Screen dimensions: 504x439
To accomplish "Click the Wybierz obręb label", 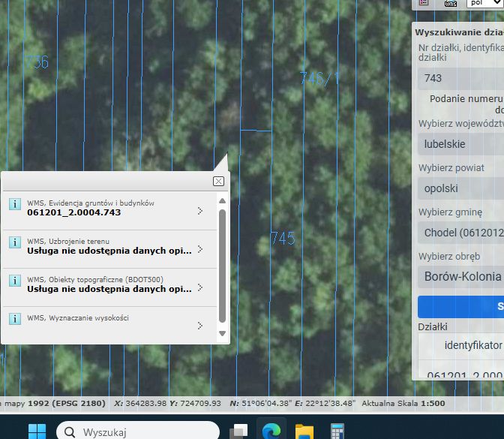I will [x=449, y=257].
